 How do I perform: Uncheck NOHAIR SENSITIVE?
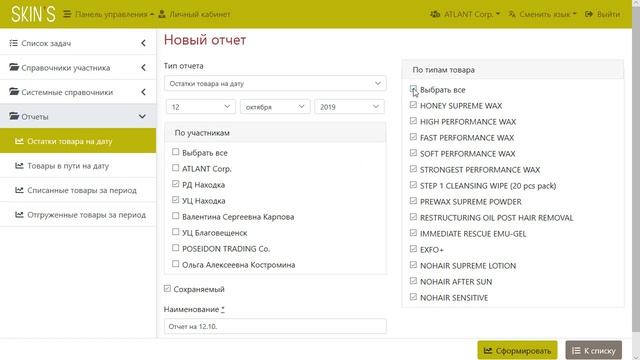coord(413,297)
